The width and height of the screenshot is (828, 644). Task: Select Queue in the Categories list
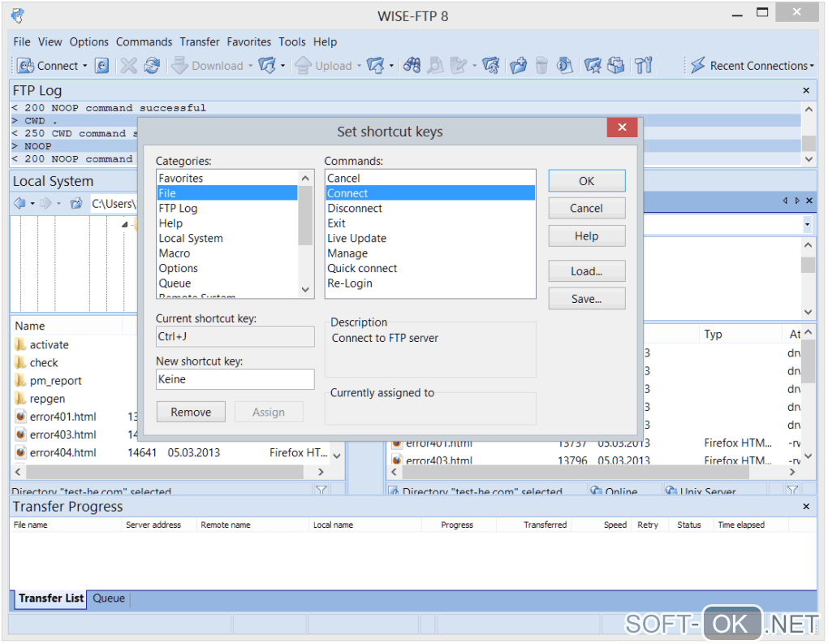pos(227,283)
